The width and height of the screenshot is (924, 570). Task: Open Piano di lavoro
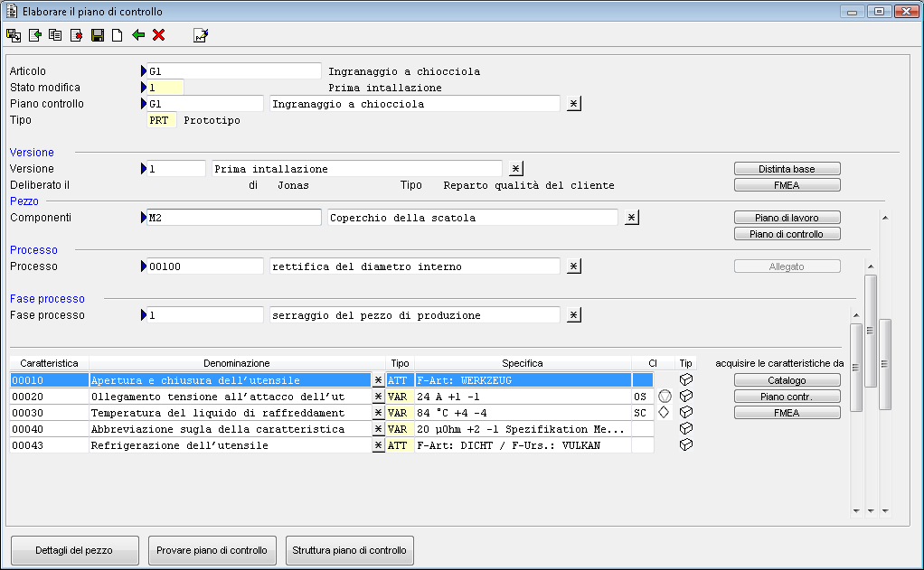787,218
